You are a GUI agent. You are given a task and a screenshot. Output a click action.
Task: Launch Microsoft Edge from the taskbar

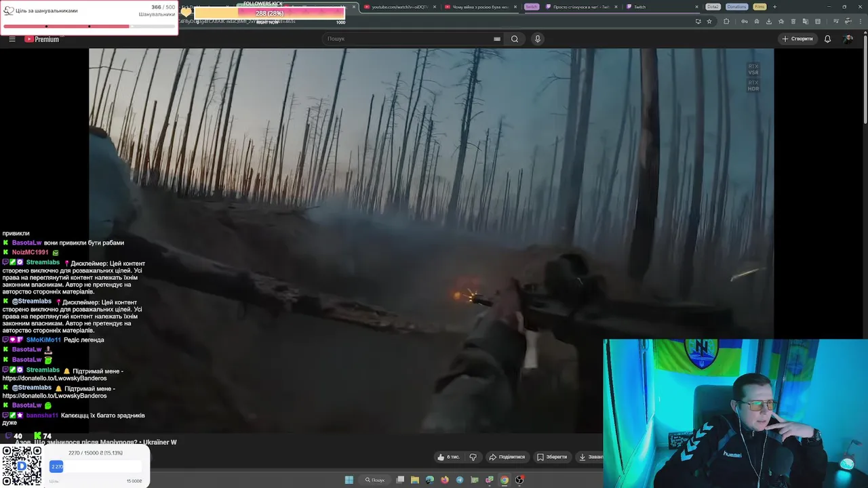tap(430, 480)
